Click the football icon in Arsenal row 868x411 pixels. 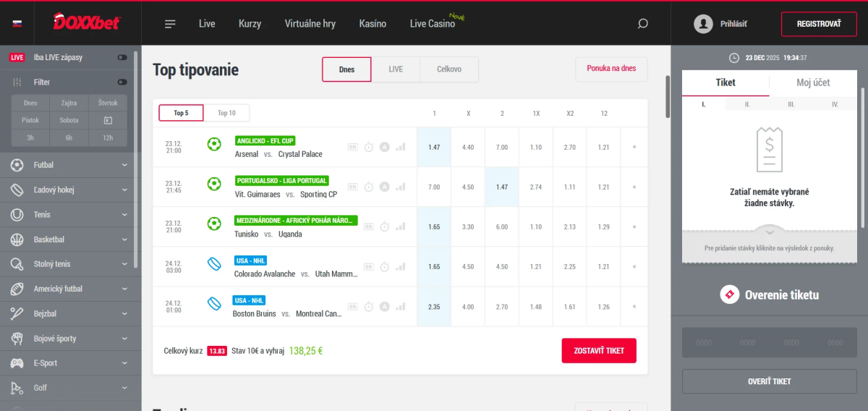(213, 144)
